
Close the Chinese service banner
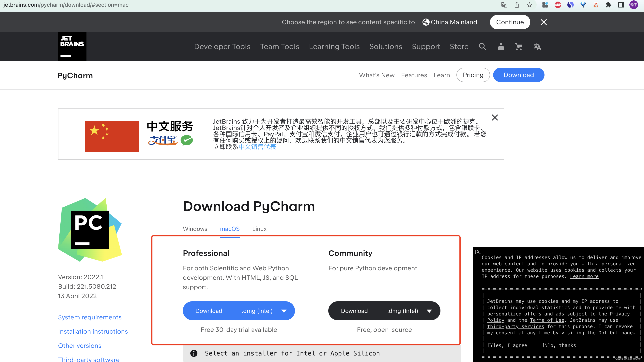[495, 118]
